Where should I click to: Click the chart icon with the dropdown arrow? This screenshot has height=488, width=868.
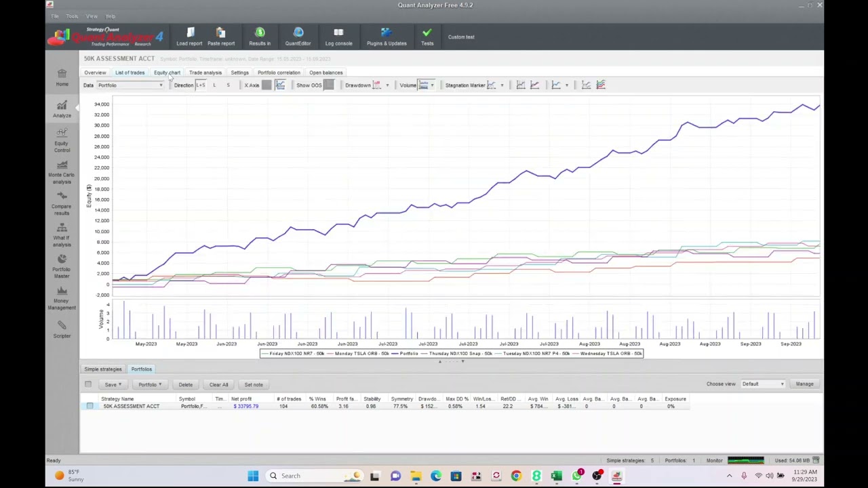point(557,85)
